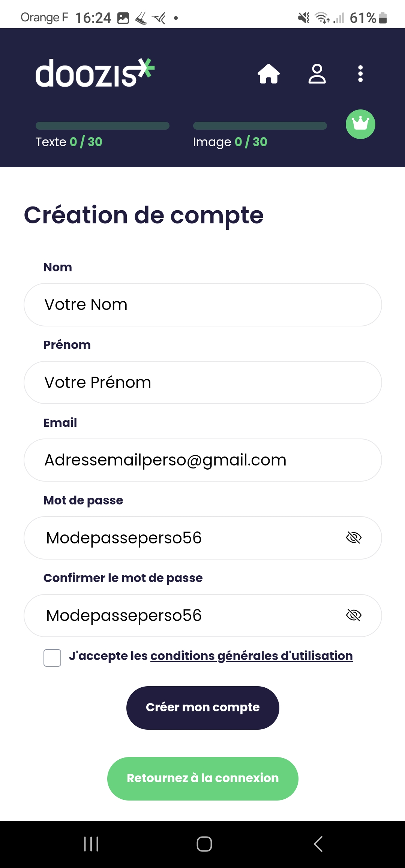Show password in Mot de passe field
Screen dimensions: 405x868
(x=354, y=537)
